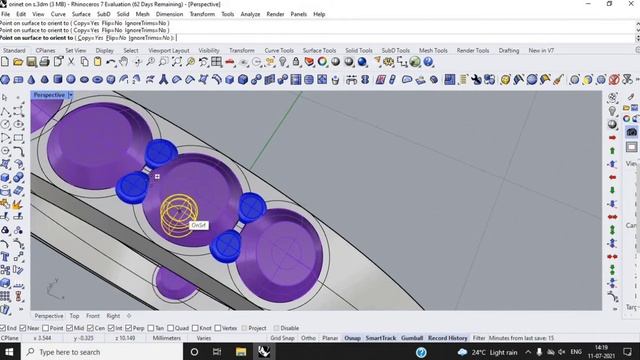Viewport: 640px width, 360px height.
Task: Toggle Osnap in status bar
Action: click(x=352, y=338)
